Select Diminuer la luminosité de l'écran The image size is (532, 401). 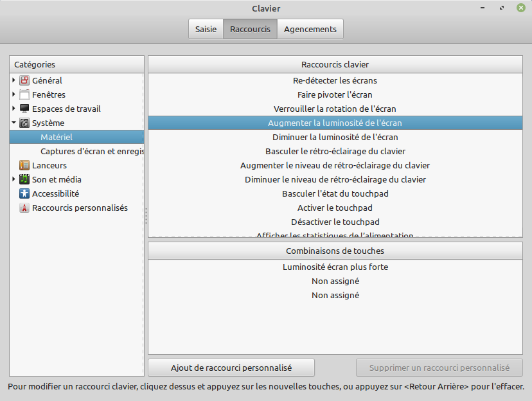pyautogui.click(x=335, y=138)
